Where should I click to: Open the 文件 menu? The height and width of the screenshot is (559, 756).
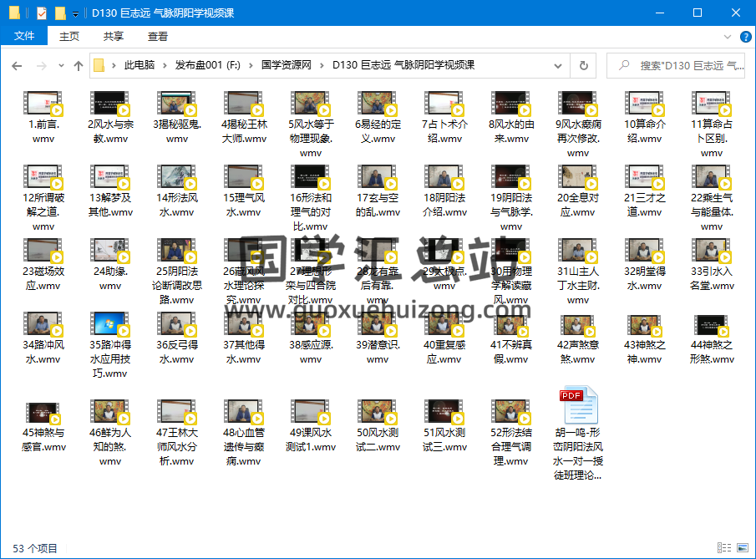point(24,36)
